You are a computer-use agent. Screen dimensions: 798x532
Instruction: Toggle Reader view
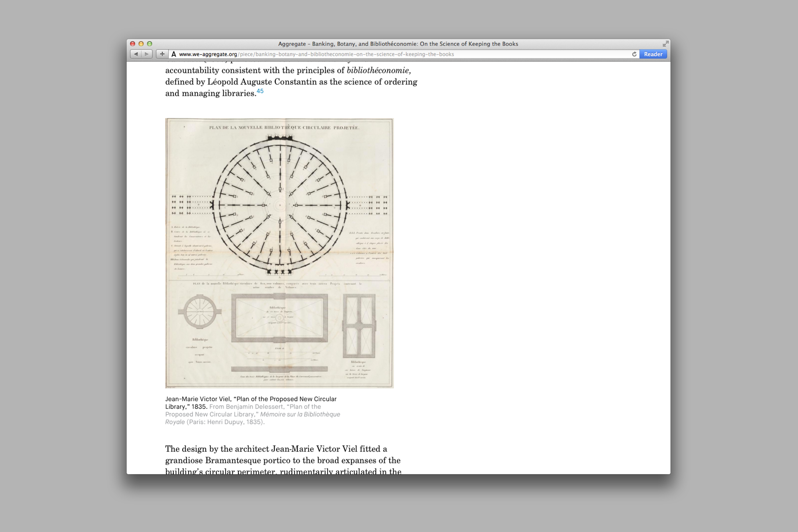[x=653, y=54]
